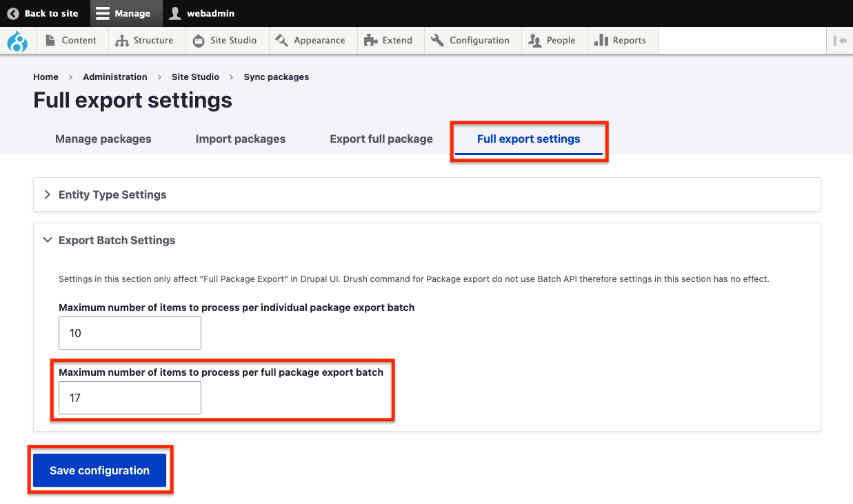Click the Sync packages breadcrumb link
This screenshot has height=504, width=853.
pyautogui.click(x=276, y=77)
